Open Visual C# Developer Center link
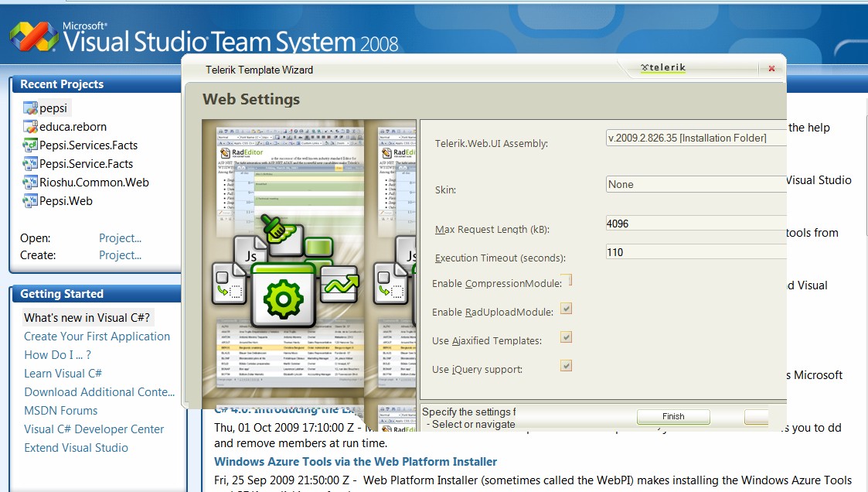Image resolution: width=868 pixels, height=492 pixels. pyautogui.click(x=94, y=429)
